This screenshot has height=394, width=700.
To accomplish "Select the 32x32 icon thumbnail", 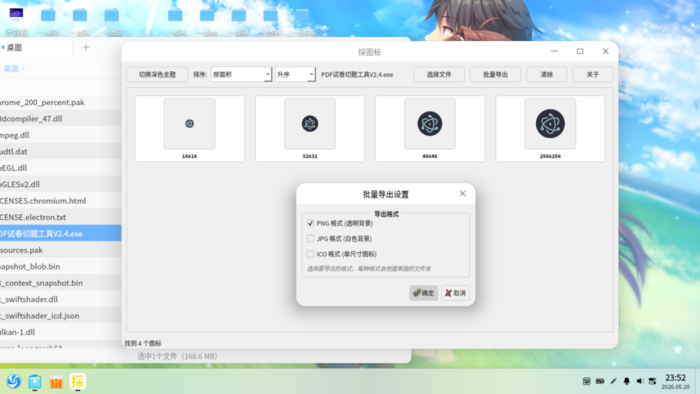I will click(x=310, y=128).
